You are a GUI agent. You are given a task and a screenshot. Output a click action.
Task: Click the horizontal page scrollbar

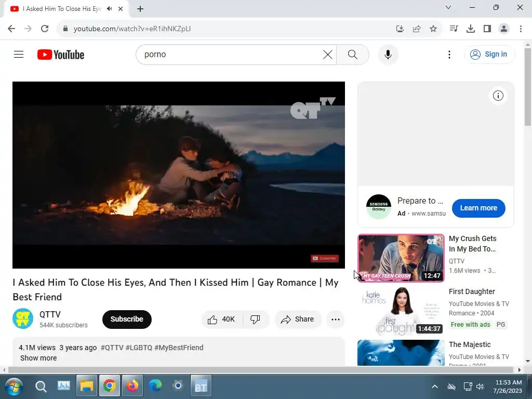pyautogui.click(x=261, y=370)
